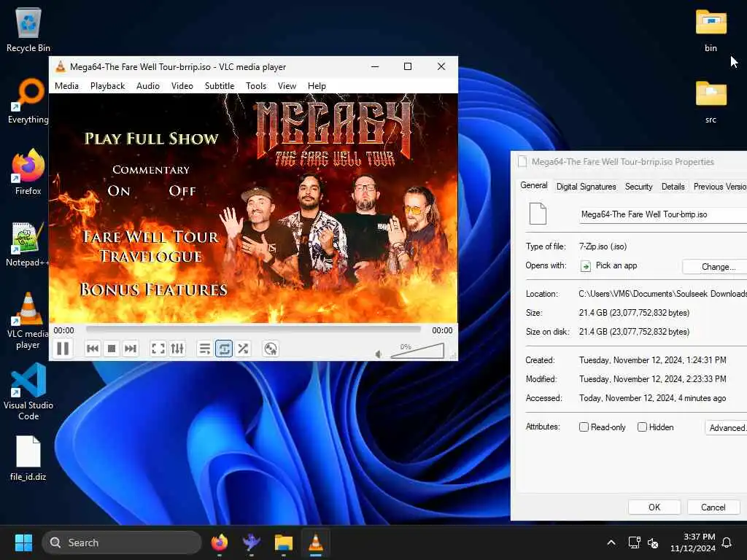Screen dimensions: 747x560
Task: Open the View menu in VLC
Action: [x=287, y=86]
